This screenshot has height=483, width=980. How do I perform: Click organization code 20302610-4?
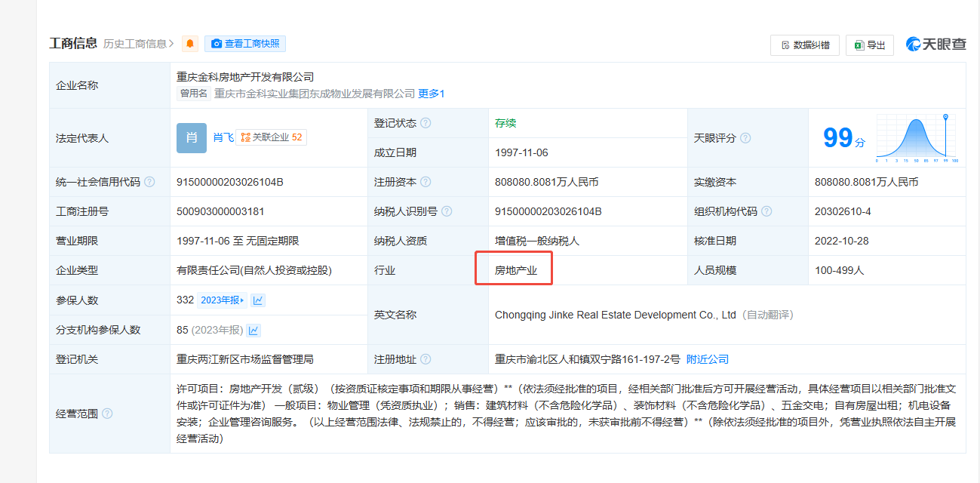coord(843,211)
